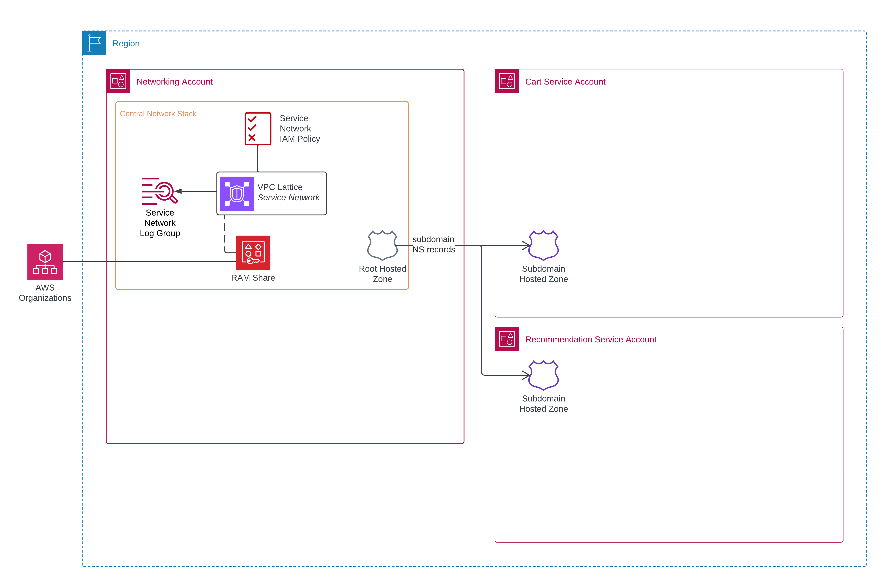Image resolution: width=891 pixels, height=588 pixels.
Task: Click the AWS Organizations icon
Action: [45, 262]
